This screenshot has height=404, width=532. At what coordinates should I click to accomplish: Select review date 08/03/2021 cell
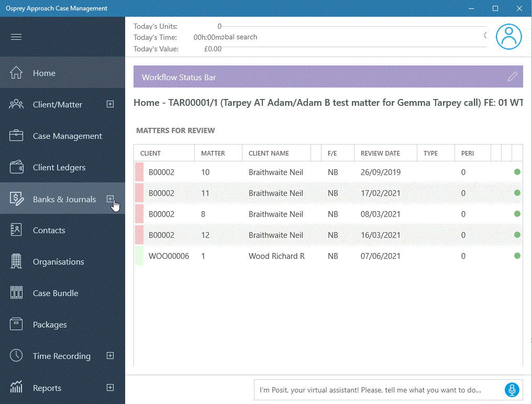[381, 214]
